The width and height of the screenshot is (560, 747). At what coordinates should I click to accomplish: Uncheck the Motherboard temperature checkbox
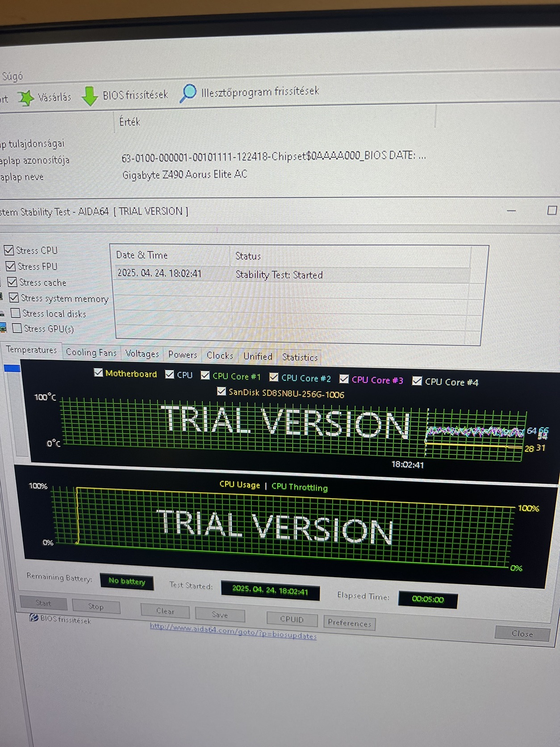coord(99,373)
